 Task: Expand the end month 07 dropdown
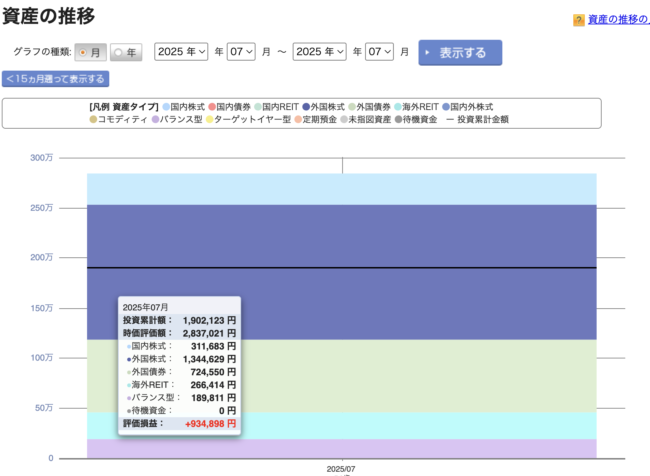pyautogui.click(x=379, y=51)
